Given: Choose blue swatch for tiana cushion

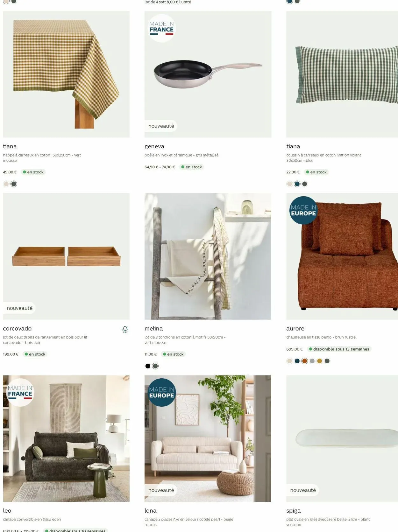Looking at the screenshot, I should (297, 184).
